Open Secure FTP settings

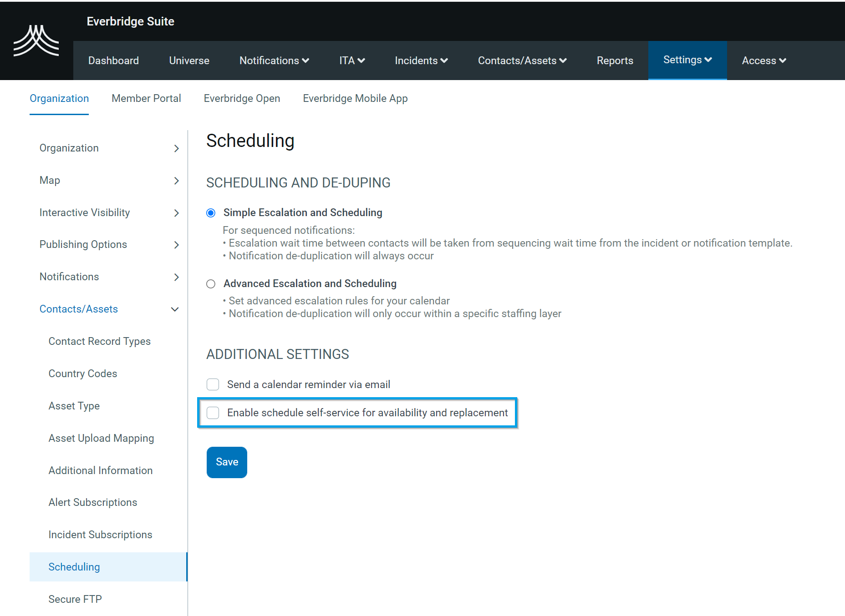coord(75,599)
